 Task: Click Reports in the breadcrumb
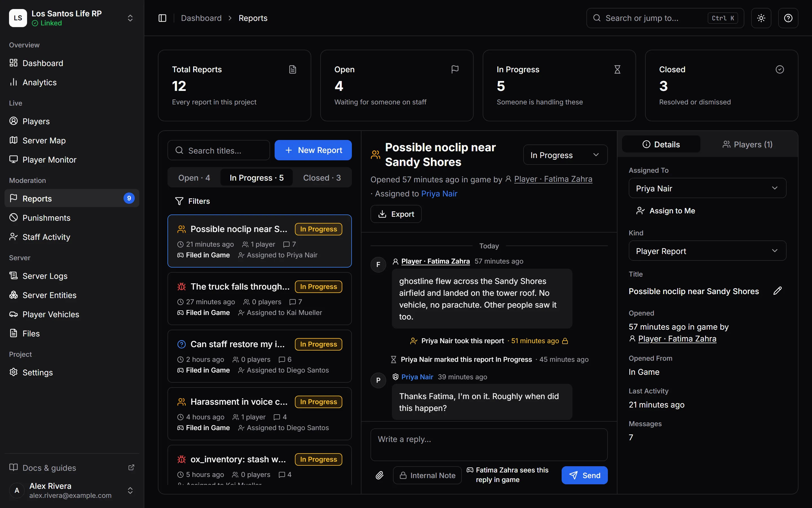(253, 18)
